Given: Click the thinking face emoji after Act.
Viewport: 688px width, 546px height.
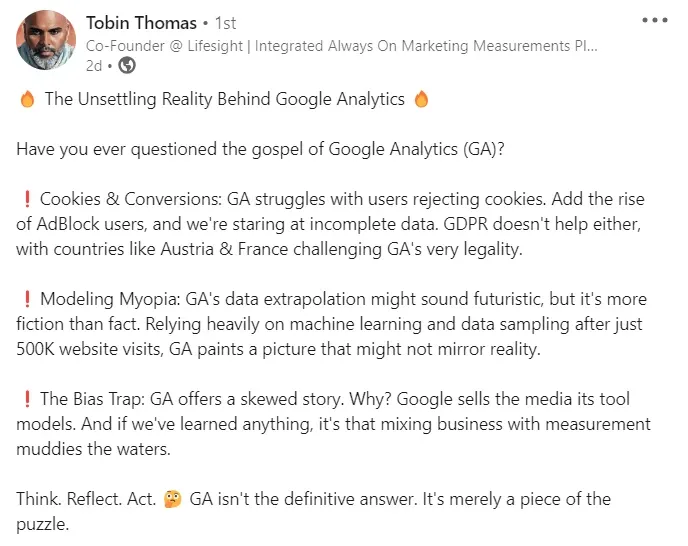Looking at the screenshot, I should tap(172, 499).
